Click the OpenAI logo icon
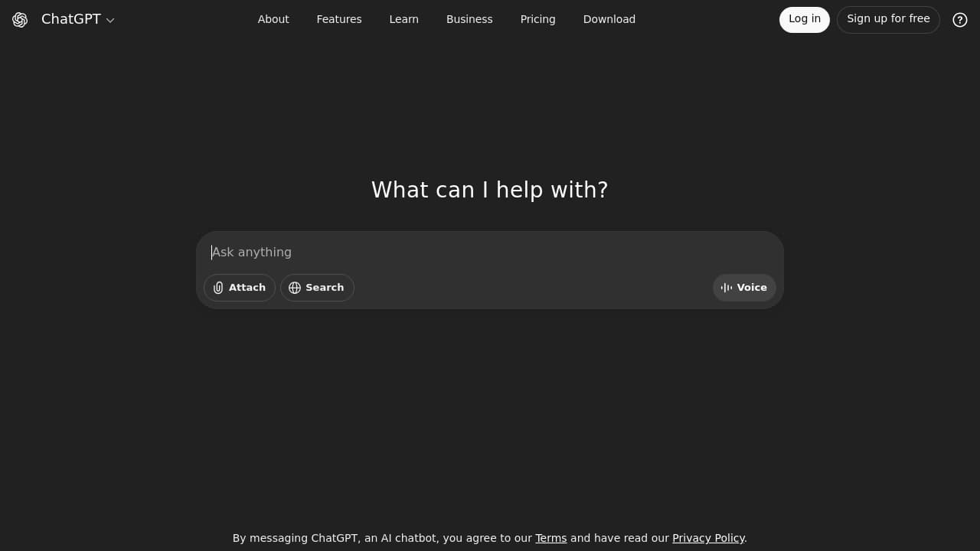The image size is (980, 551). tap(20, 19)
